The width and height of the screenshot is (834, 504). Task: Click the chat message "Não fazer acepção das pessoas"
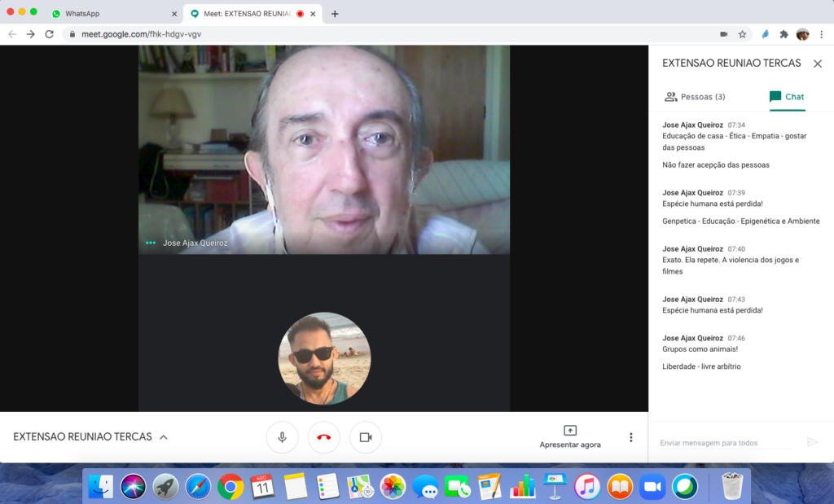click(x=716, y=164)
